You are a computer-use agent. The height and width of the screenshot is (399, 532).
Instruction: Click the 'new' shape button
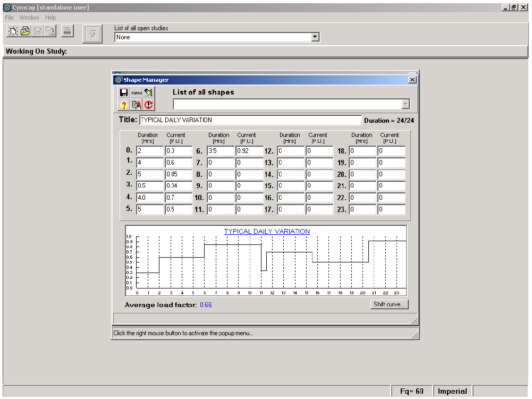tap(137, 92)
